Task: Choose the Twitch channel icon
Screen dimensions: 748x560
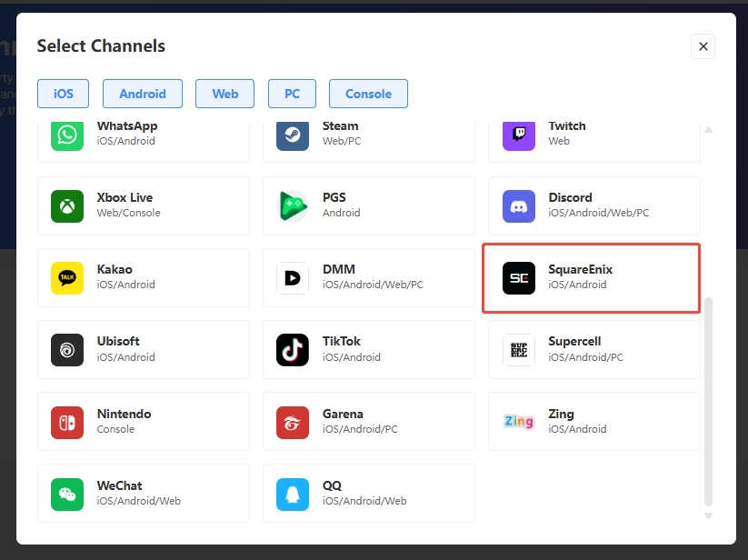Action: 518,135
